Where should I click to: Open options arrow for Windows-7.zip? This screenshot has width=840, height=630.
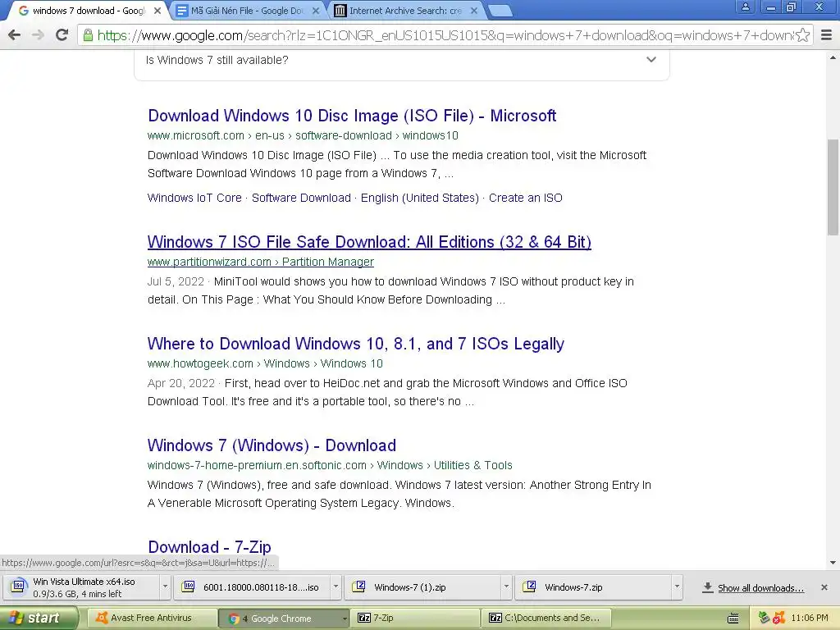pyautogui.click(x=677, y=587)
